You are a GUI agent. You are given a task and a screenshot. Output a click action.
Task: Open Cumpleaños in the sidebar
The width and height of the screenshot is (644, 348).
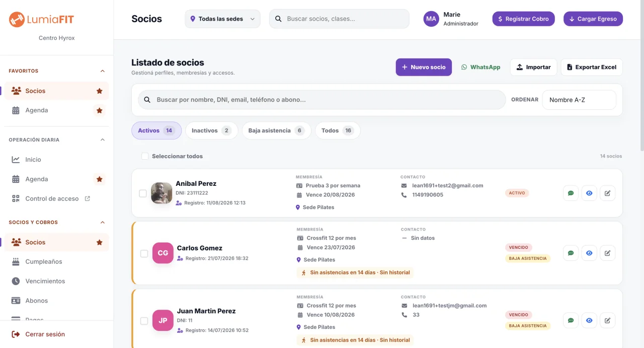56,262
